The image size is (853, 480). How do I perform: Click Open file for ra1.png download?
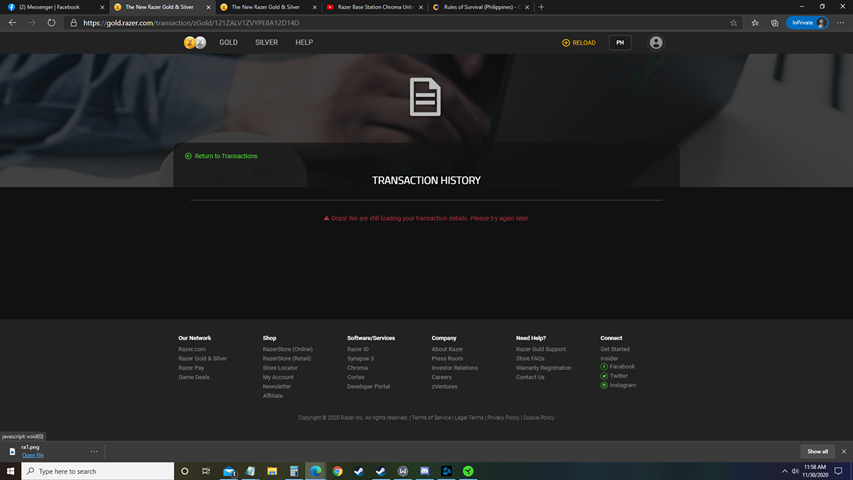(33, 455)
